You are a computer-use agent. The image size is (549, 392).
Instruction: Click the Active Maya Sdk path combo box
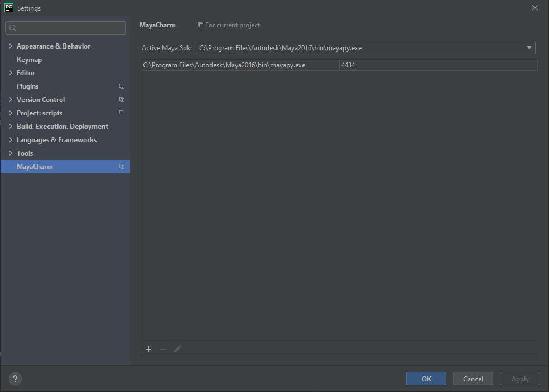[x=365, y=47]
